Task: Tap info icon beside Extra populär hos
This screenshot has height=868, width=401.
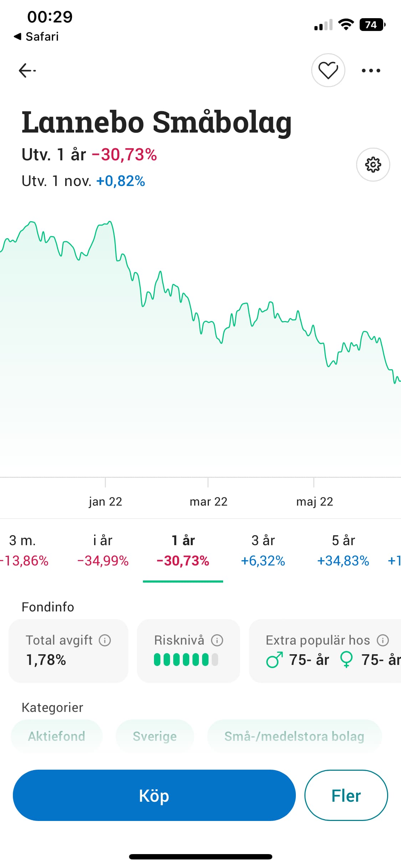Action: tap(383, 640)
